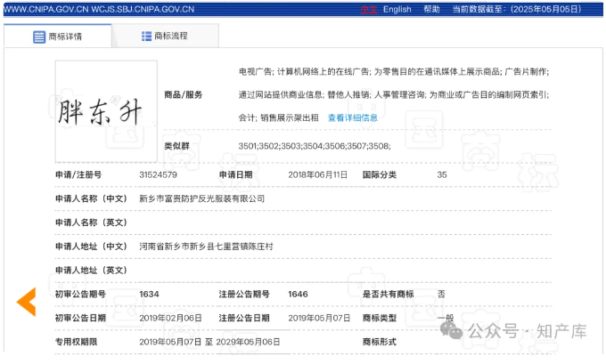Open the 帮助 help link
This screenshot has width=606, height=364.
[x=431, y=9]
